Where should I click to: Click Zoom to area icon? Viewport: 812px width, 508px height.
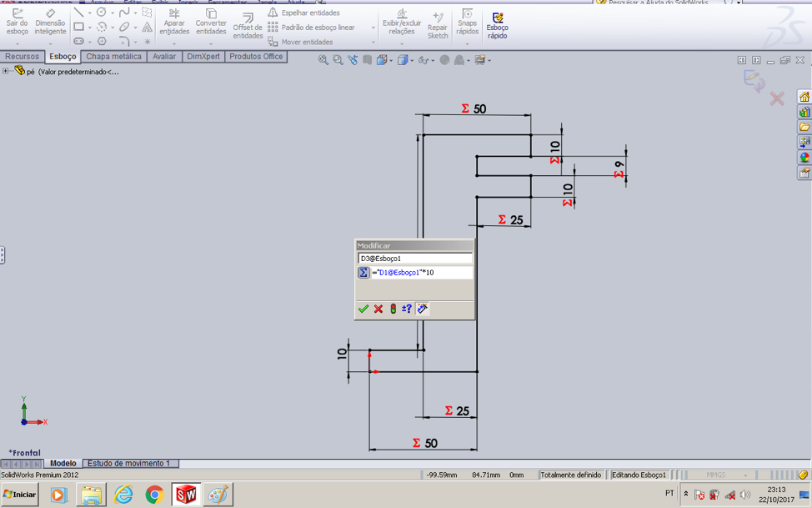[338, 60]
